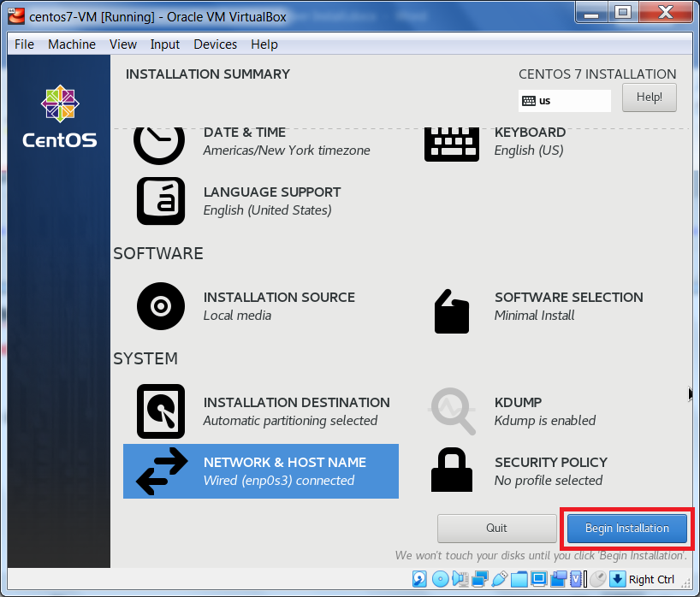The width and height of the screenshot is (700, 597).
Task: Click VirtualBox network adapters status icon
Action: click(x=480, y=579)
